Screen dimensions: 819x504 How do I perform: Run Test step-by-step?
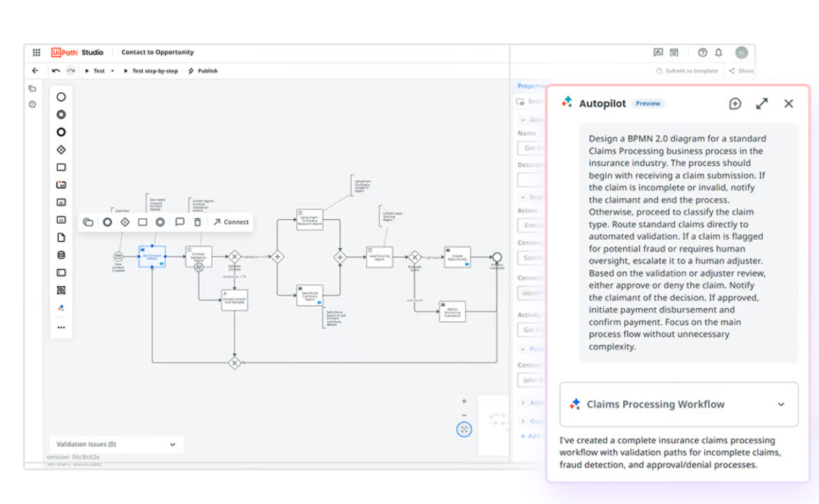click(151, 71)
